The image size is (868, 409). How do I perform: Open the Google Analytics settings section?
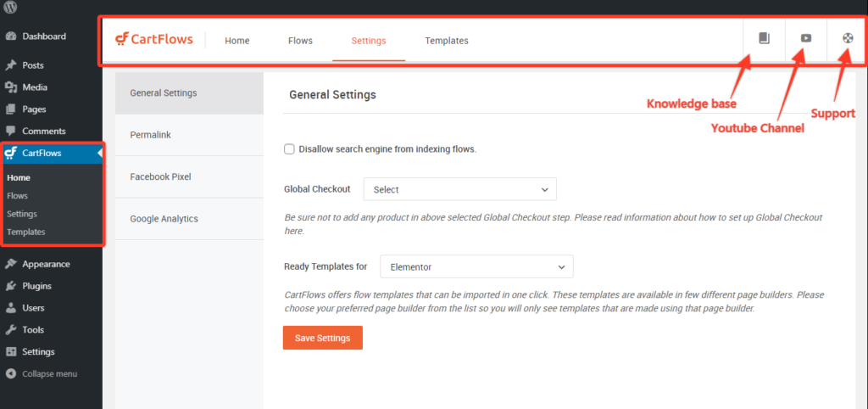189,218
